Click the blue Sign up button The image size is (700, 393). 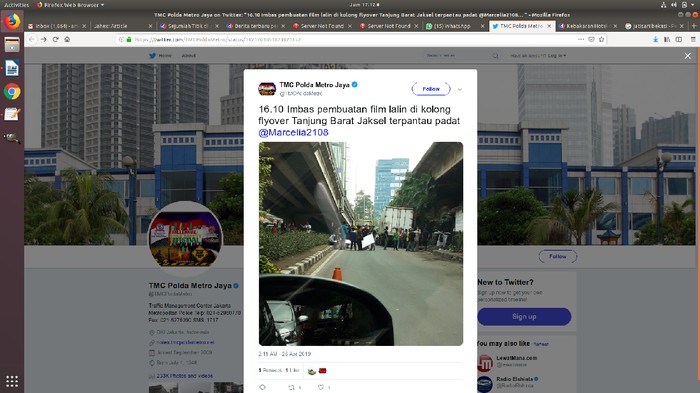tap(524, 316)
